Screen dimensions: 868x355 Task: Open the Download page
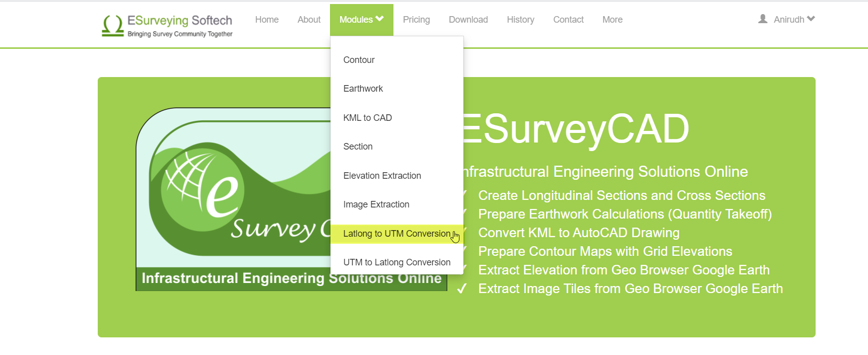point(468,20)
